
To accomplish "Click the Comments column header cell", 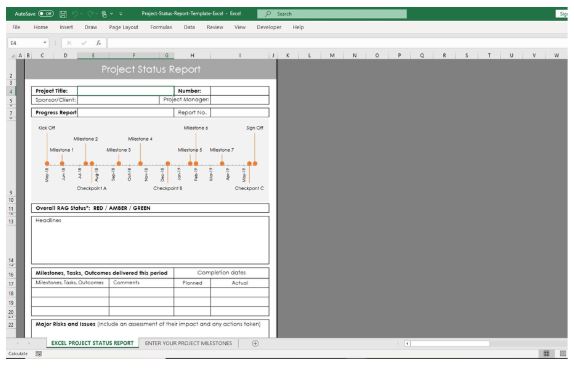I will [x=141, y=283].
